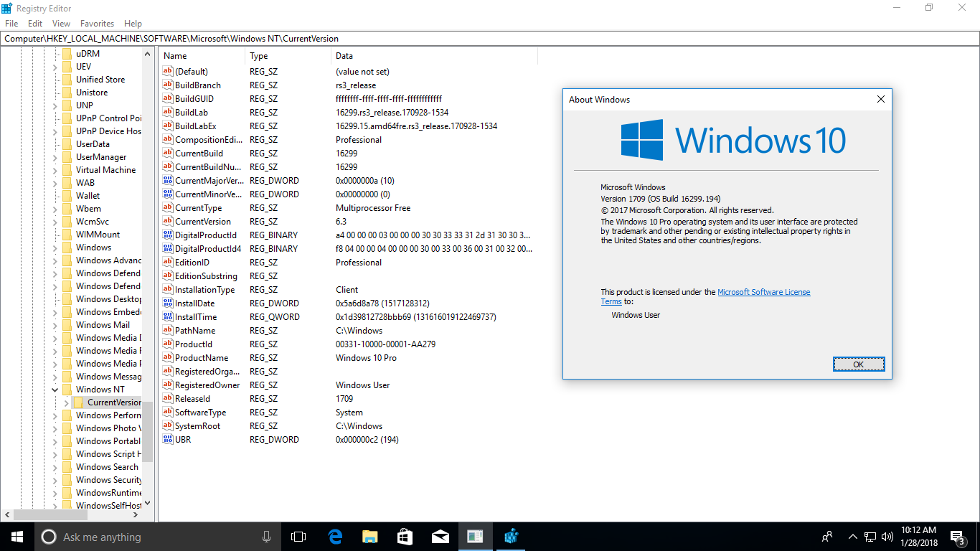Click the data 16299.rs3_release.170928-1534
The height and width of the screenshot is (551, 980).
pyautogui.click(x=392, y=112)
